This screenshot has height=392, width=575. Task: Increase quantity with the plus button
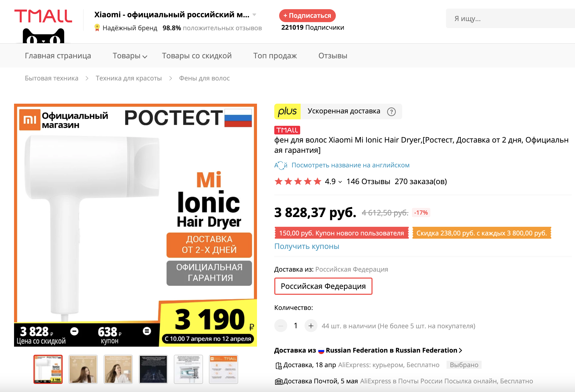click(311, 326)
